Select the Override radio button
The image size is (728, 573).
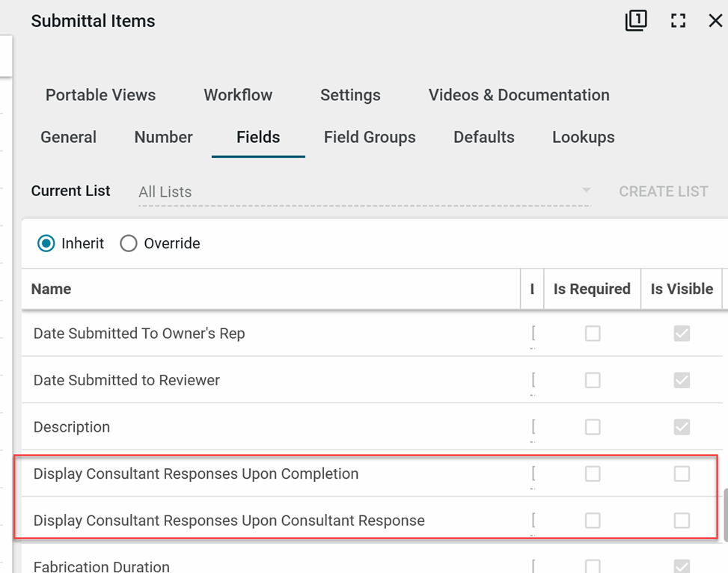129,244
